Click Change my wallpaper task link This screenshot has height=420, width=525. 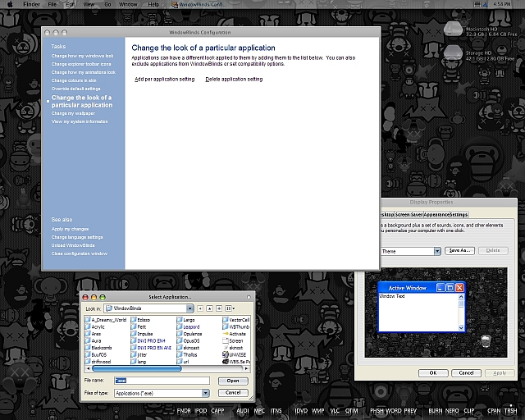(x=73, y=113)
